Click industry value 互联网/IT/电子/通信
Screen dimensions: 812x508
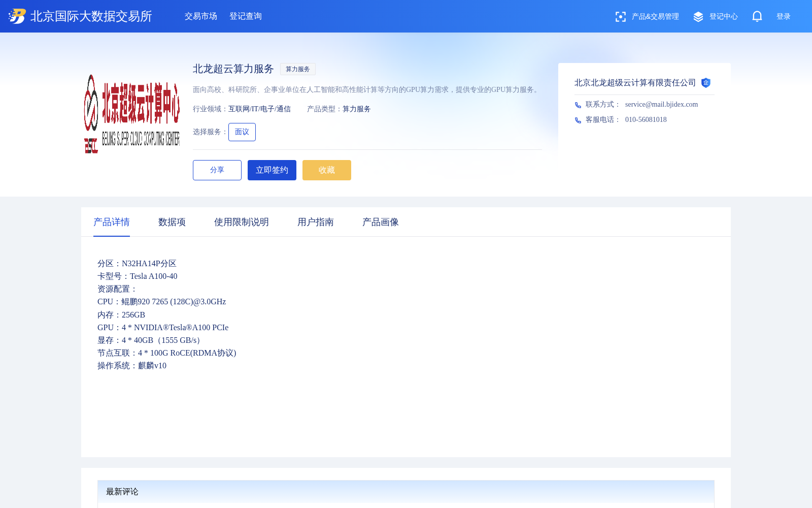[260, 109]
